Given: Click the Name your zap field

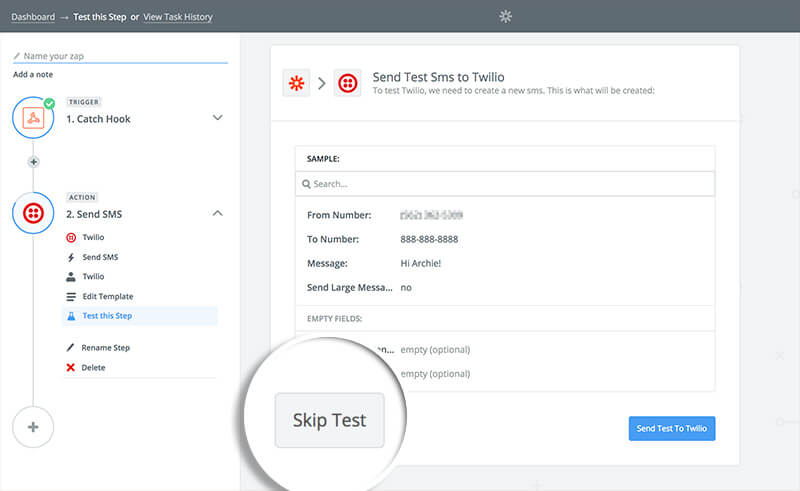Looking at the screenshot, I should coord(120,56).
